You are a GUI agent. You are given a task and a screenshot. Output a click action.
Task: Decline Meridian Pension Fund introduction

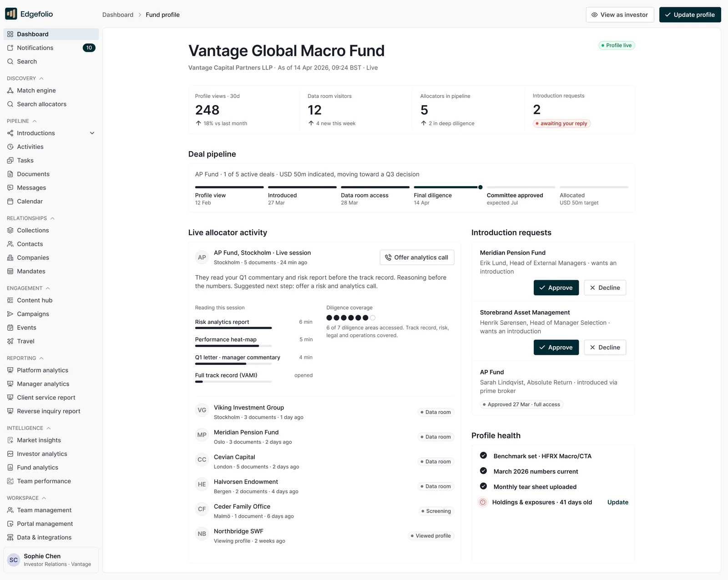605,287
